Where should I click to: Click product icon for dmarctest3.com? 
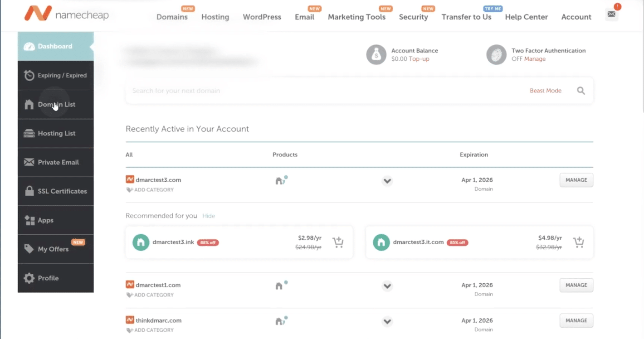point(281,180)
